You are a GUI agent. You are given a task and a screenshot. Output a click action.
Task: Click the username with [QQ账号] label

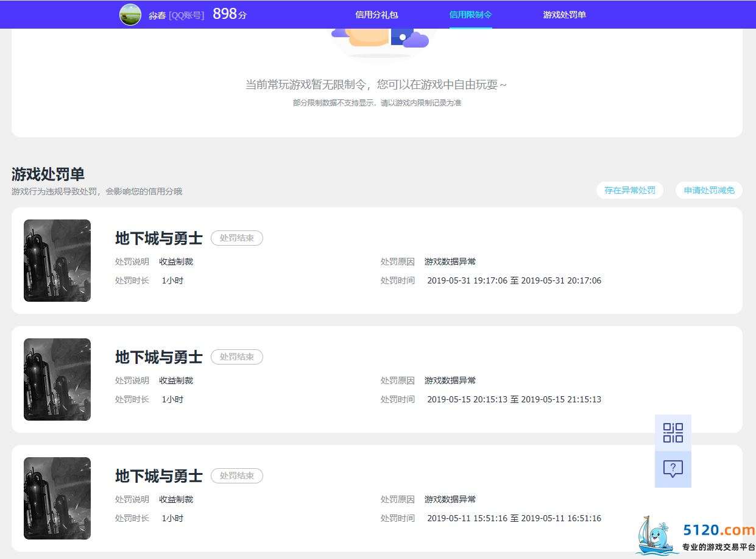(177, 15)
